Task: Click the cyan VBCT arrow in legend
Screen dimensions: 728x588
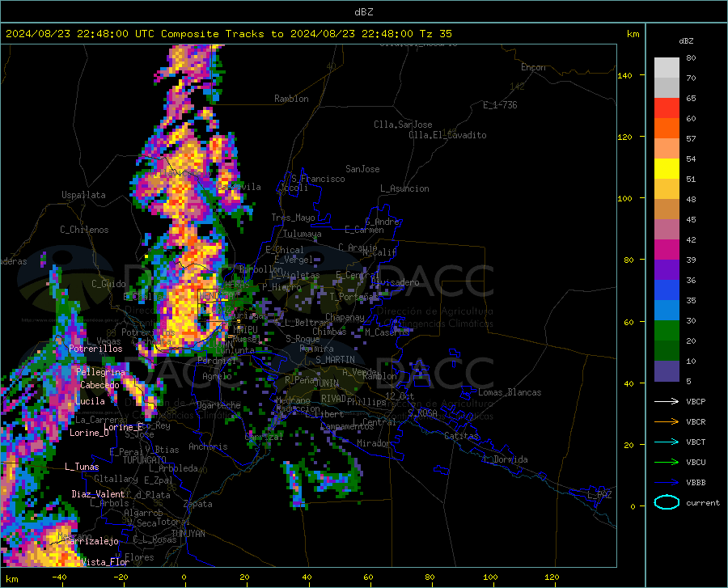Action: pos(667,442)
